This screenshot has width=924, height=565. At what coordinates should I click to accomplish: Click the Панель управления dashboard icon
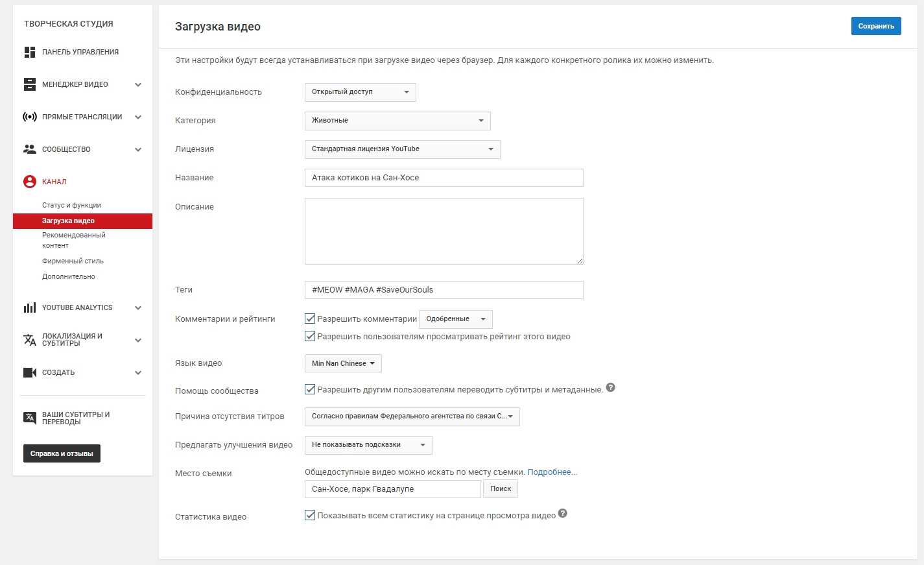click(29, 52)
